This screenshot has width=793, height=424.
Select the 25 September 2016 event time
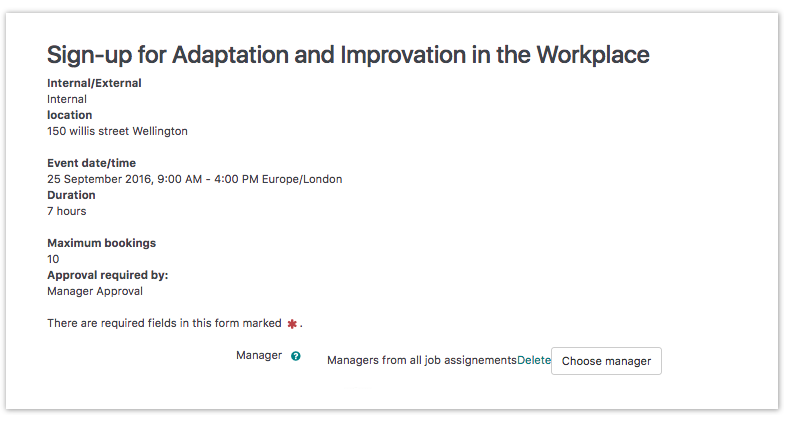[x=194, y=179]
